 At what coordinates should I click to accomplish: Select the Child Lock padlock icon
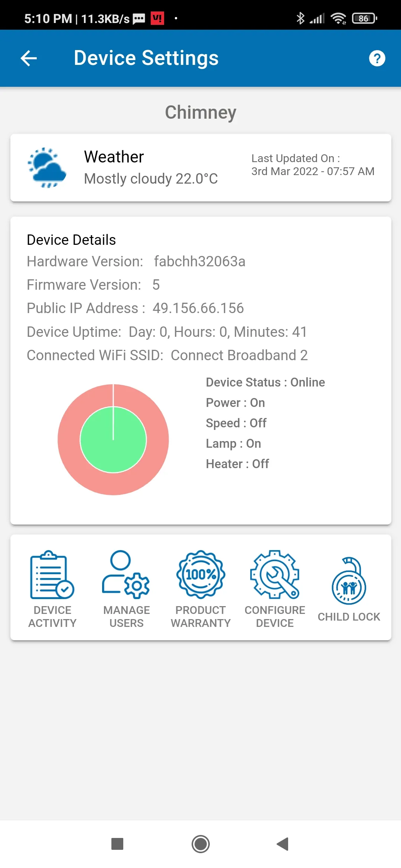(x=349, y=581)
